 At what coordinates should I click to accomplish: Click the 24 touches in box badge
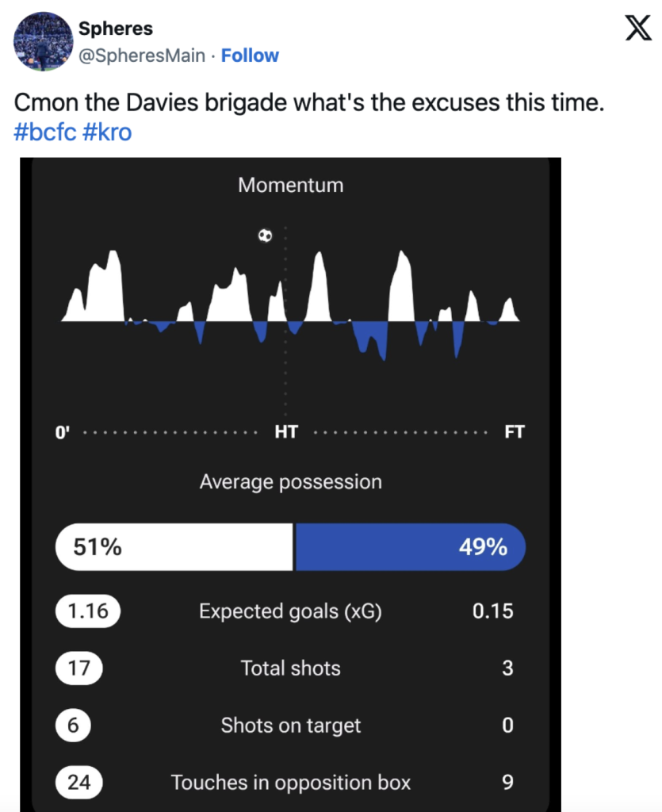click(79, 783)
